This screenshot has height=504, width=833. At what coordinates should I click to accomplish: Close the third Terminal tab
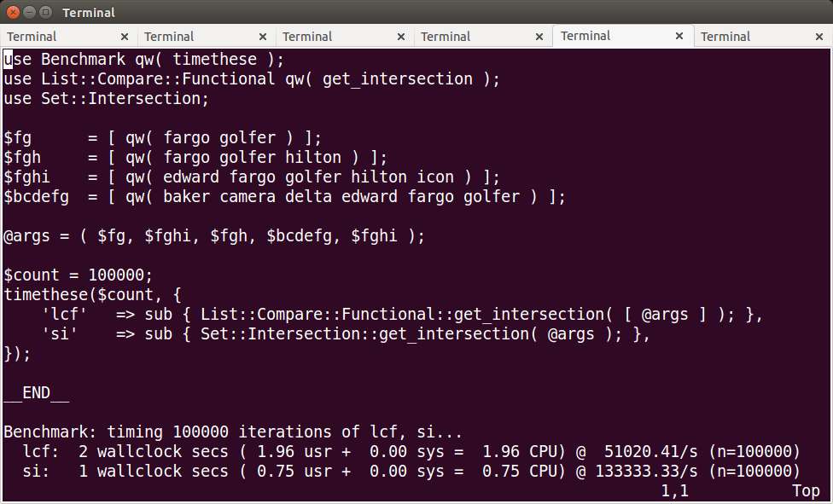(x=401, y=37)
